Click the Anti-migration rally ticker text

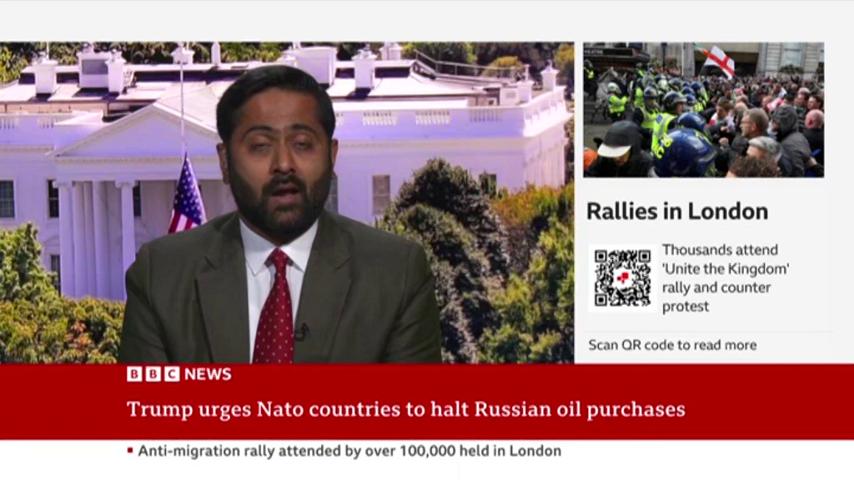coord(349,451)
